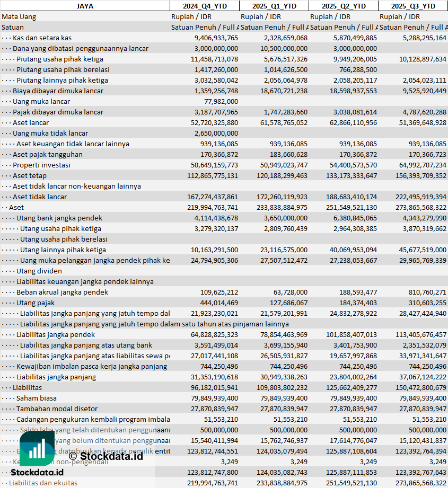Click the 33,971,341,647 cell
Image resolution: width=448 pixels, height=488 pixels.
[x=423, y=356]
